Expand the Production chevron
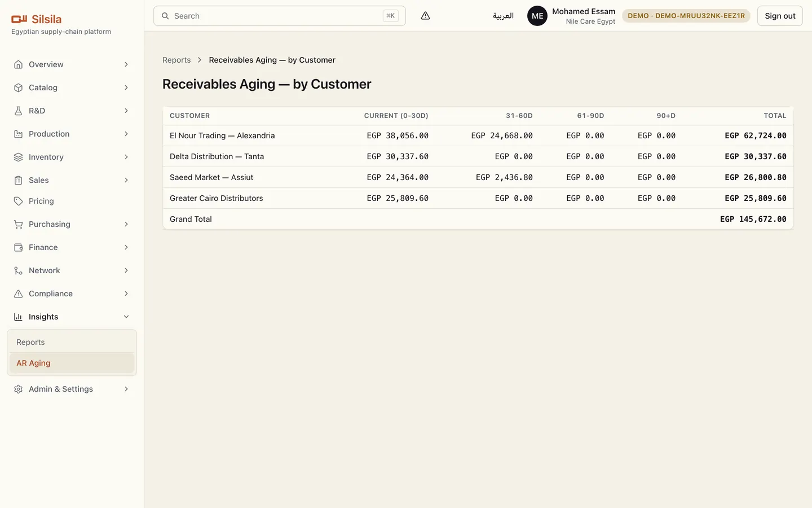 pos(126,134)
